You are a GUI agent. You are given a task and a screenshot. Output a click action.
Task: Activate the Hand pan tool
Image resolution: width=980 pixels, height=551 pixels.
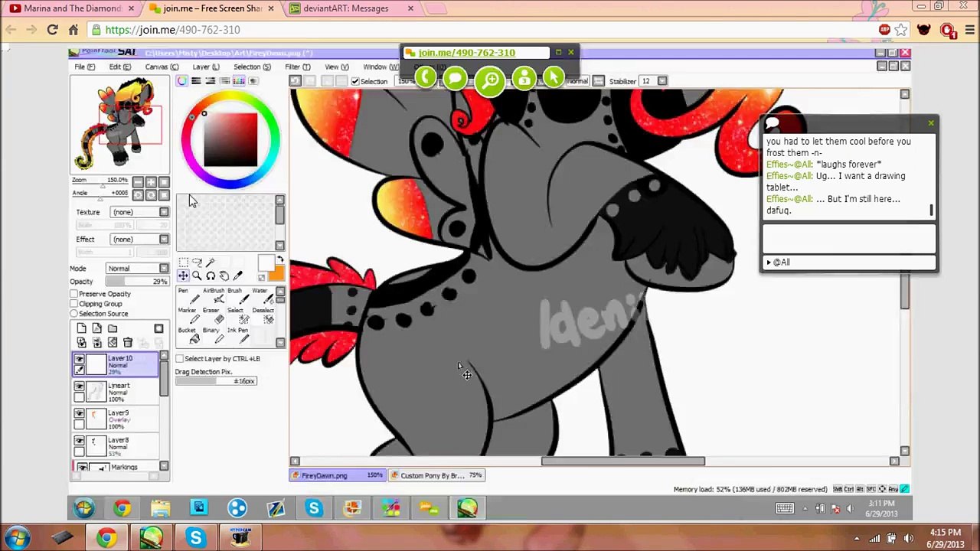(x=224, y=276)
